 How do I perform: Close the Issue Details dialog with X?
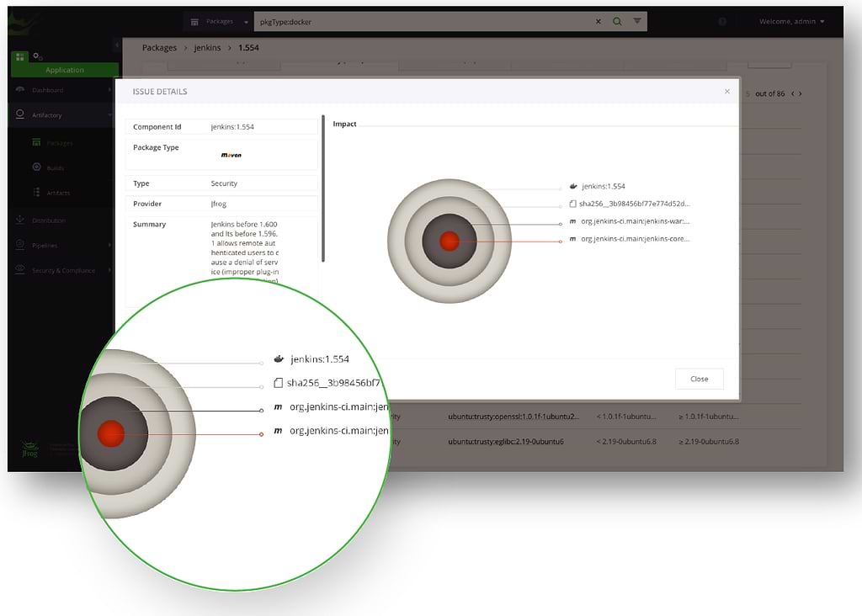[727, 91]
